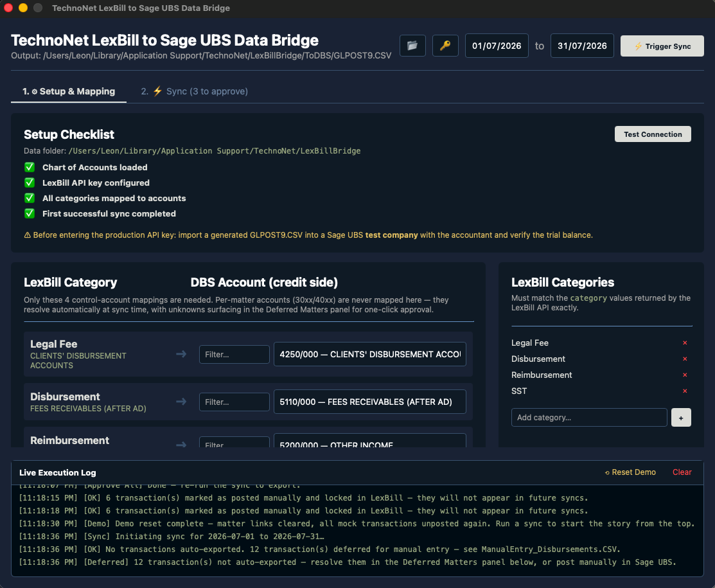715x588 pixels.
Task: Click the green check beside LexBill API key configured
Action: coord(30,183)
